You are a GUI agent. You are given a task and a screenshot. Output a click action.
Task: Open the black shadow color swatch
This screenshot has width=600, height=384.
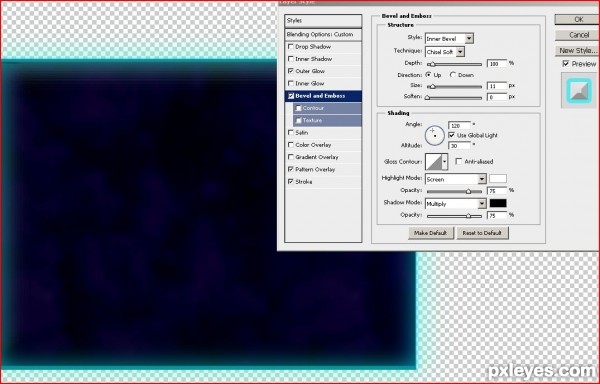tap(498, 203)
